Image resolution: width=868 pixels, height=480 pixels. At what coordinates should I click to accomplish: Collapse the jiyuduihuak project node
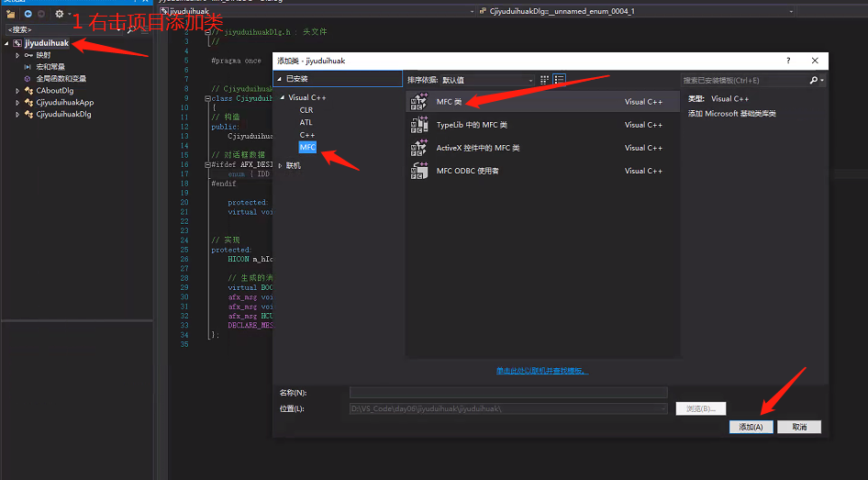[x=6, y=43]
